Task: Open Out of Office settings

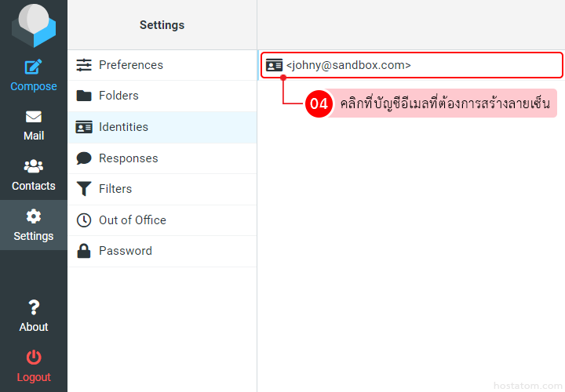Action: (x=132, y=220)
